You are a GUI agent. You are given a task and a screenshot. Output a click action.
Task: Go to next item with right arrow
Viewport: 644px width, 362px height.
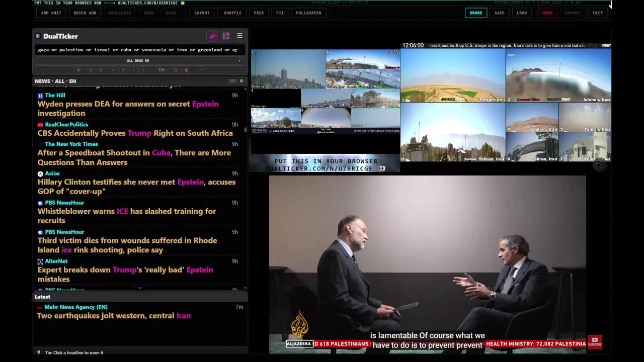pyautogui.click(x=143, y=70)
